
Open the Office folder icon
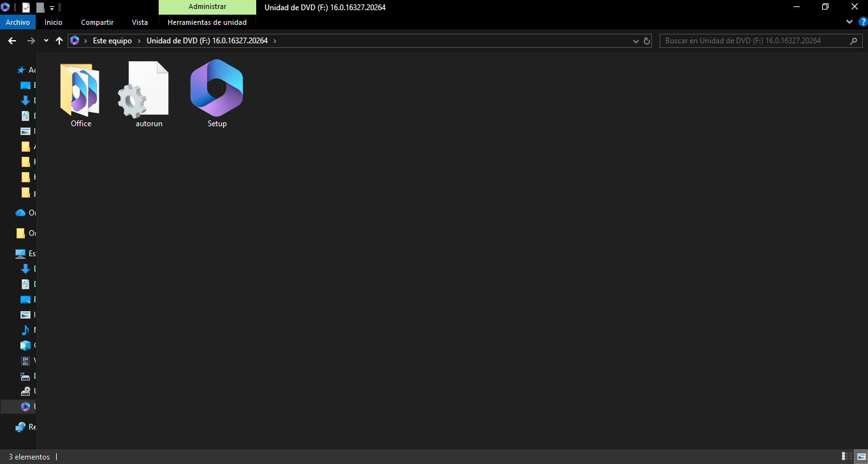(80, 89)
